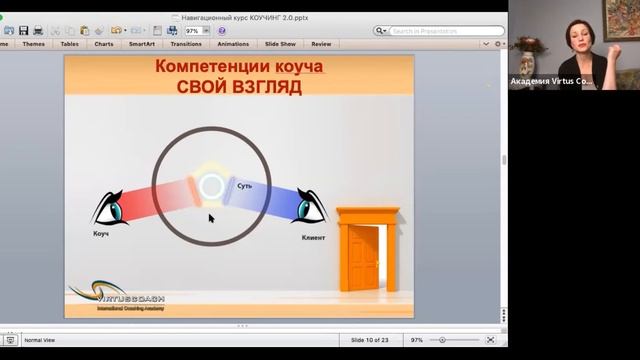Viewport: 640px width, 360px height.
Task: Click the vertical scrollbar handle of slide pane
Action: click(x=504, y=160)
